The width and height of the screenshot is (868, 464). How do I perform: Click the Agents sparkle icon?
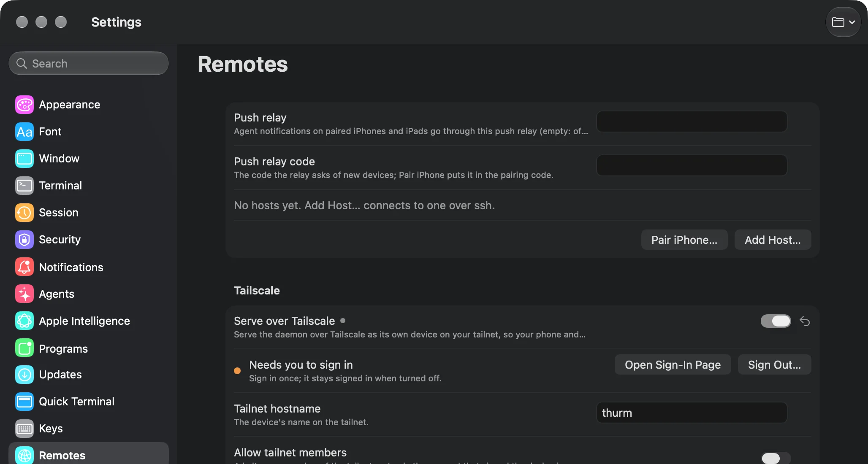tap(24, 294)
